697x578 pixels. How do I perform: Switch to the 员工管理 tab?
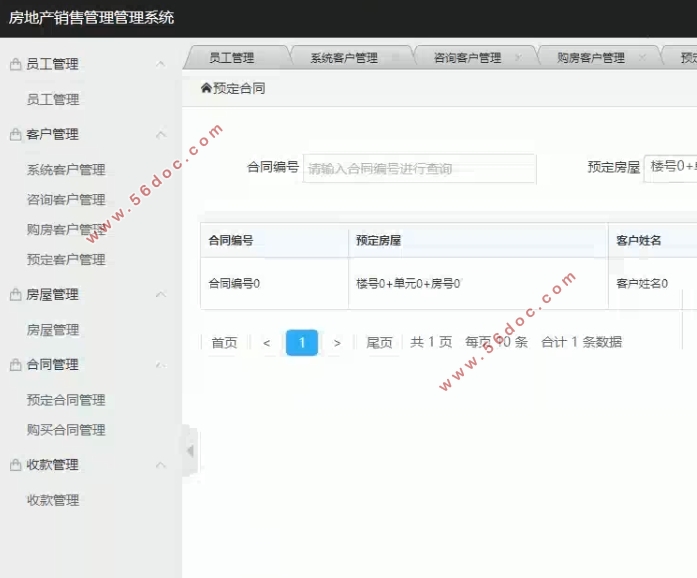coord(232,57)
